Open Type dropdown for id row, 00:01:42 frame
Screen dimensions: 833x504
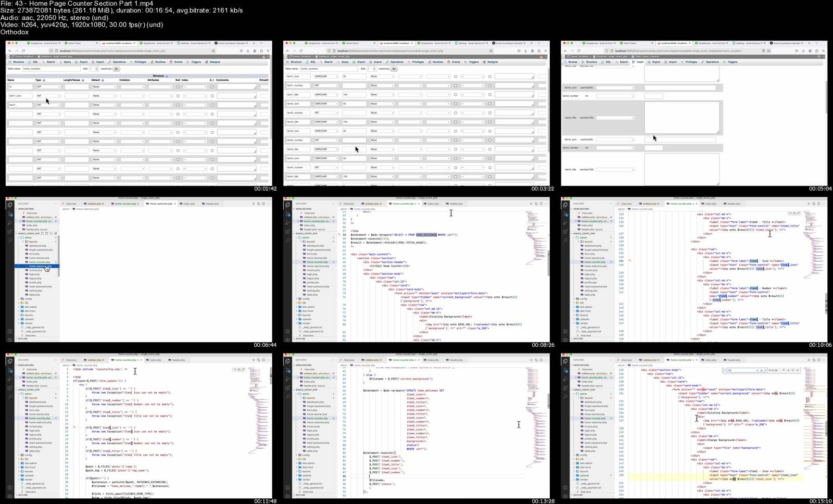pyautogui.click(x=48, y=86)
